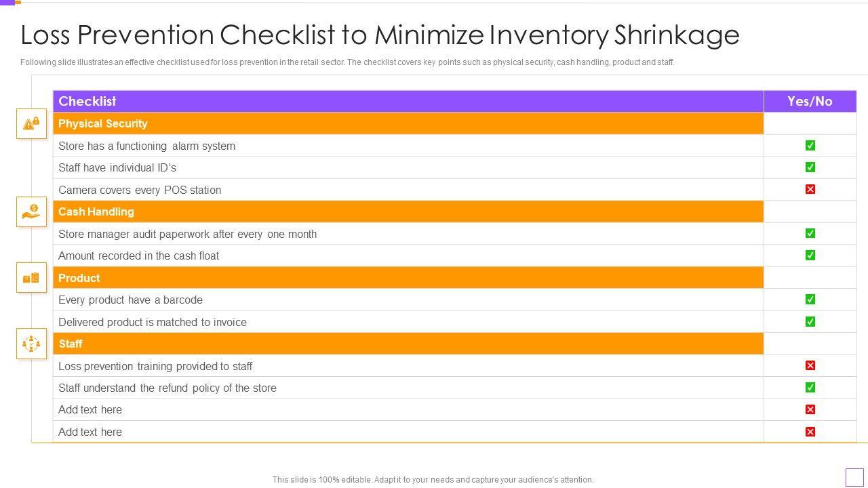Image resolution: width=868 pixels, height=488 pixels.
Task: Click green check for functioning alarm system
Action: coord(810,145)
